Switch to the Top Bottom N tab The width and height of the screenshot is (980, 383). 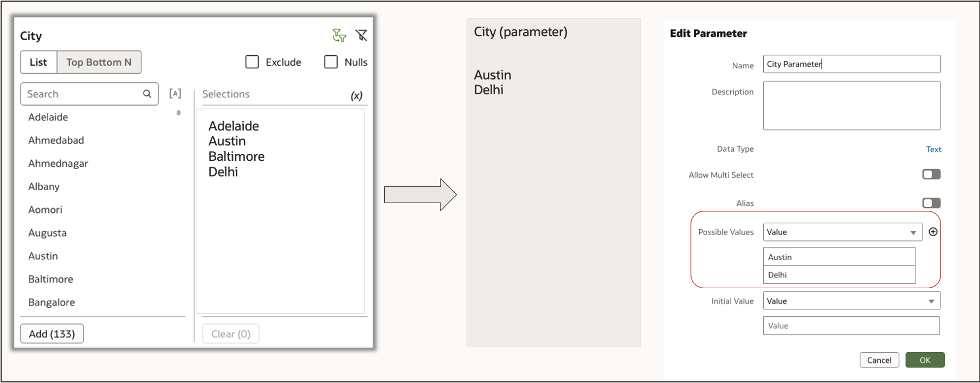[99, 62]
